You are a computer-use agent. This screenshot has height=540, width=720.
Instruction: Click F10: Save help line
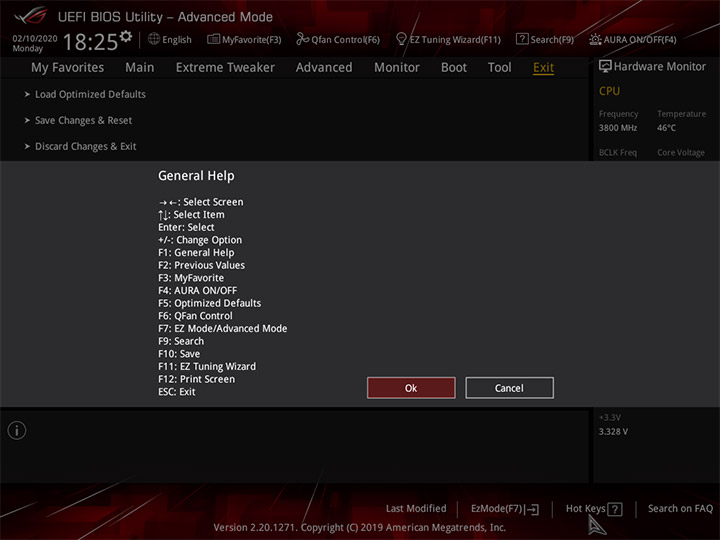tap(179, 354)
